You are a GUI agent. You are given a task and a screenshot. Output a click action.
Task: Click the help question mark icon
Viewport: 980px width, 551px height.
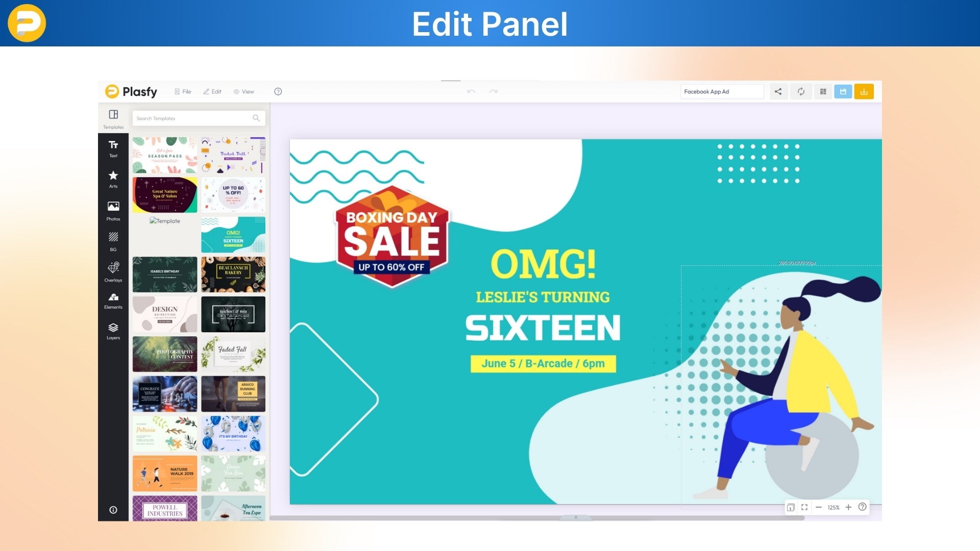click(x=278, y=91)
